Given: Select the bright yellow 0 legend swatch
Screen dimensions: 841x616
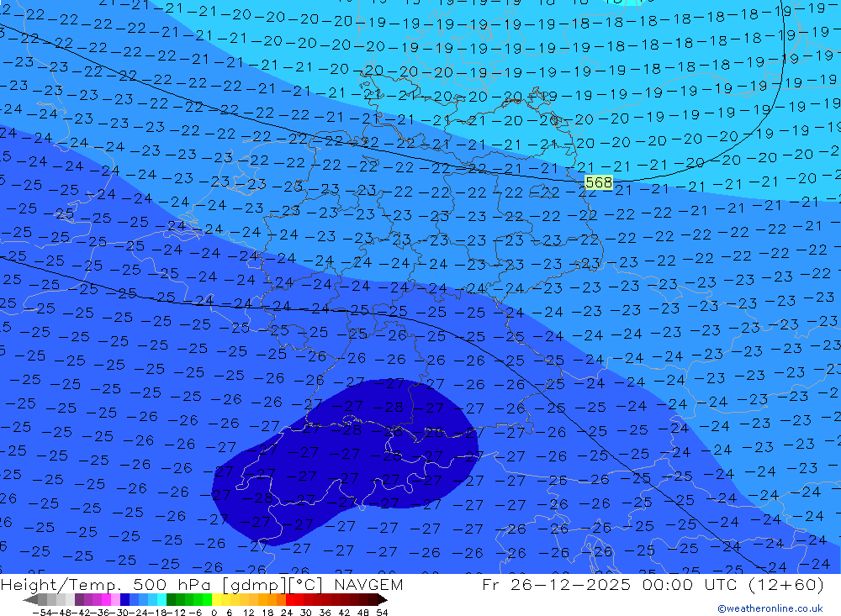Looking at the screenshot, I should (217, 600).
